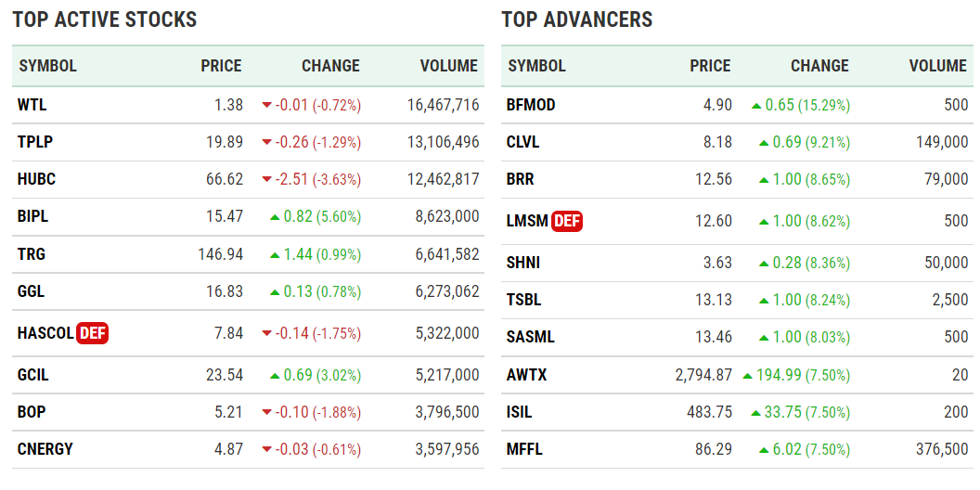The height and width of the screenshot is (490, 980).
Task: Click the green up arrow in AWTX row
Action: point(748,375)
